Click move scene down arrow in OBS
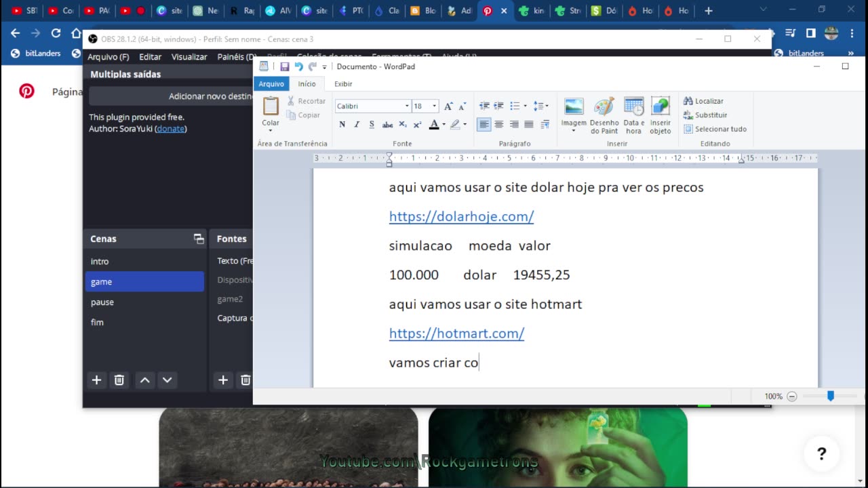The image size is (868, 488). coord(167,380)
